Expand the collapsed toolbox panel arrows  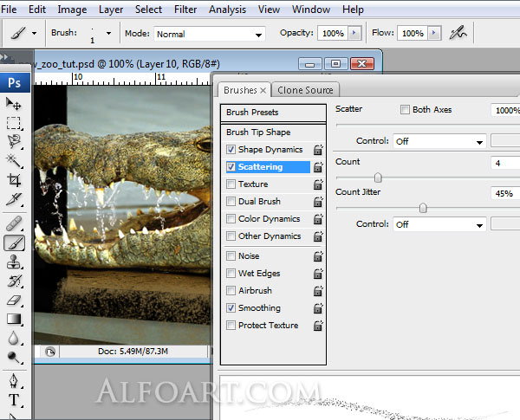tap(4, 57)
